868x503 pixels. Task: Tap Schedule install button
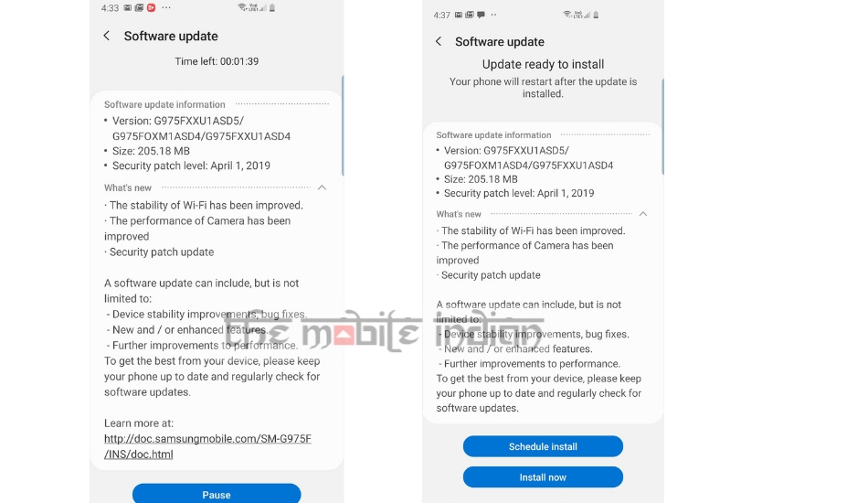543,446
